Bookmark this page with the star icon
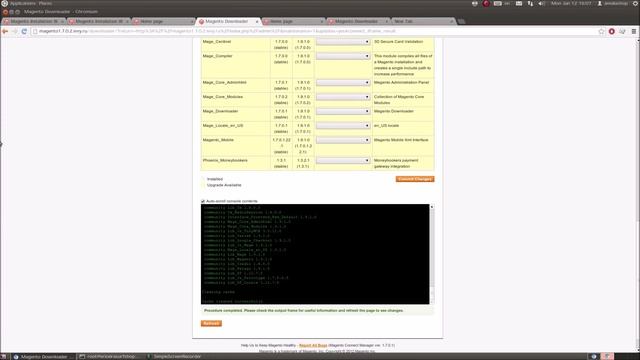 point(601,31)
